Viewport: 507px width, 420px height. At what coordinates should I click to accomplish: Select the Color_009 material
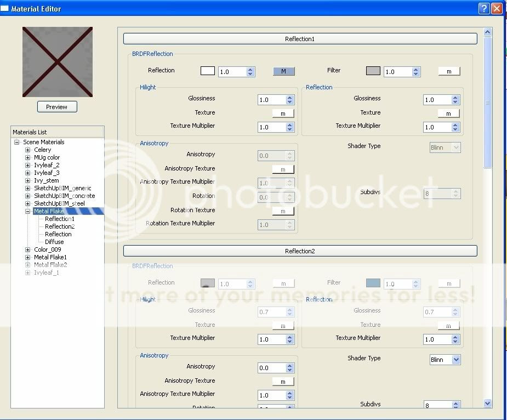pyautogui.click(x=48, y=249)
